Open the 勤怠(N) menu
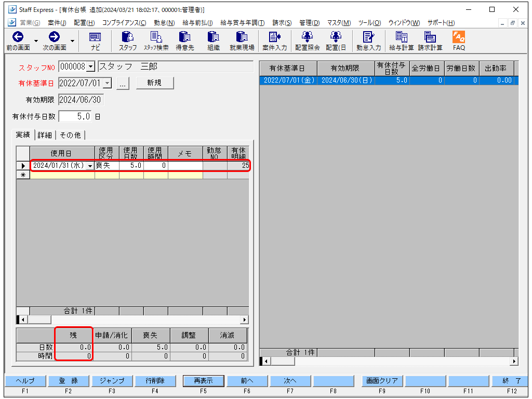532x399 pixels. 164,23
